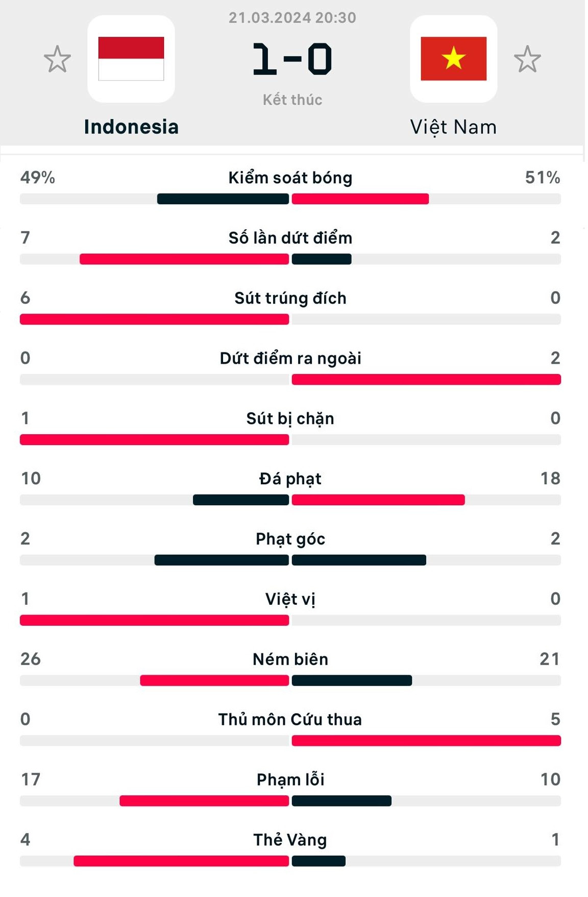Image resolution: width=588 pixels, height=897 pixels.
Task: Open the Việt Nam flag logo
Action: tap(453, 59)
